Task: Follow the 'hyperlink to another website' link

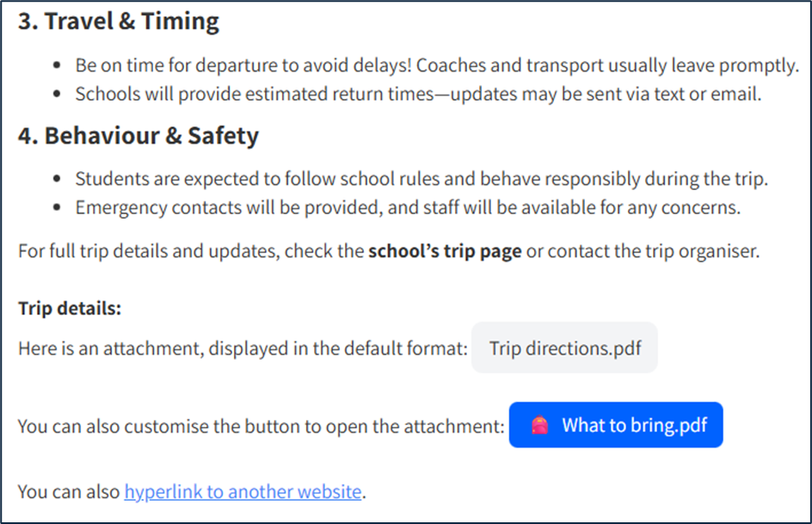Action: click(x=243, y=492)
